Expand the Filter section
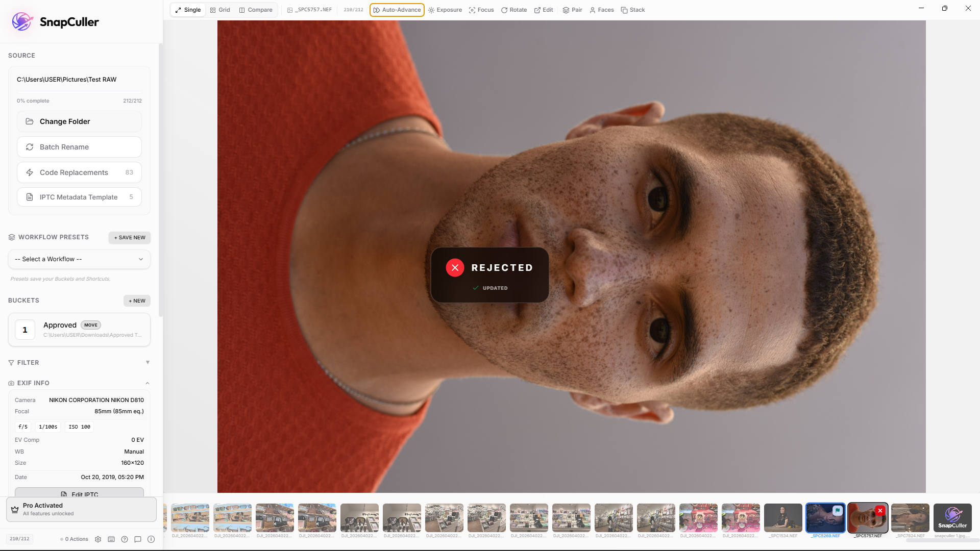Screen dimensions: 980x551 pyautogui.click(x=79, y=363)
